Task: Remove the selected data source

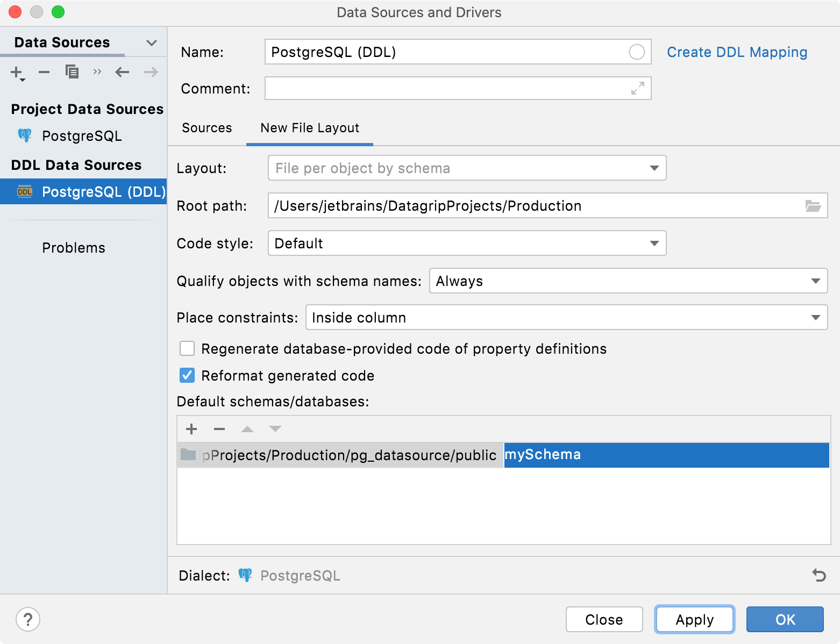Action: [x=44, y=72]
